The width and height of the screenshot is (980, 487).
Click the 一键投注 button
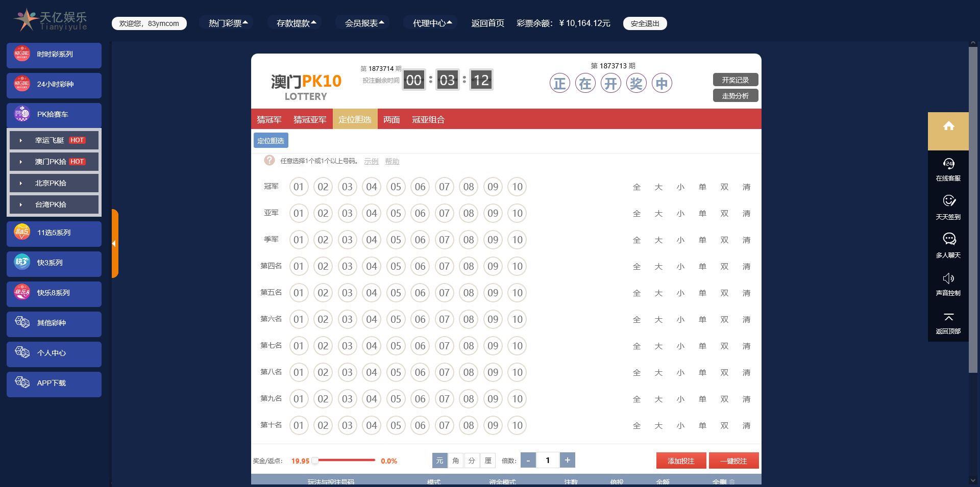pyautogui.click(x=734, y=460)
